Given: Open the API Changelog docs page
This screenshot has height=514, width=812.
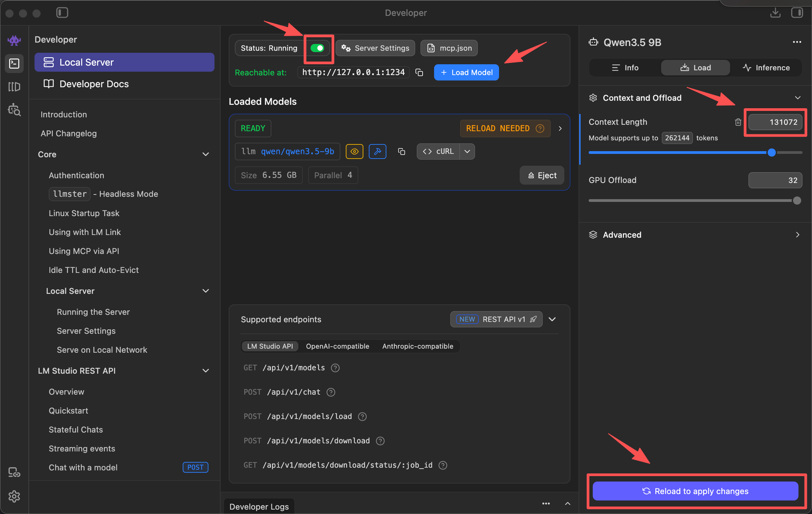Looking at the screenshot, I should (x=69, y=134).
